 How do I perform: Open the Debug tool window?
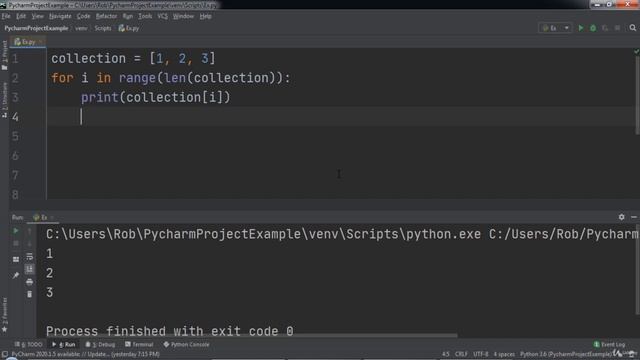(100, 344)
